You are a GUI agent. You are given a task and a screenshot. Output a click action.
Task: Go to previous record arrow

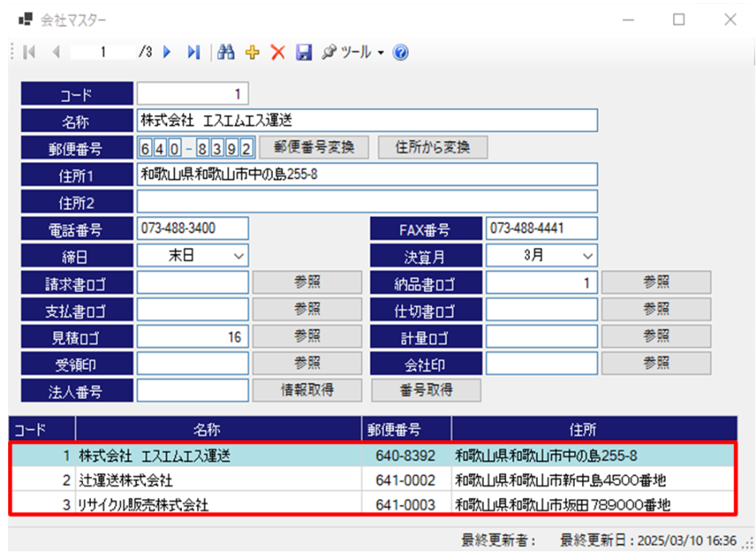56,52
